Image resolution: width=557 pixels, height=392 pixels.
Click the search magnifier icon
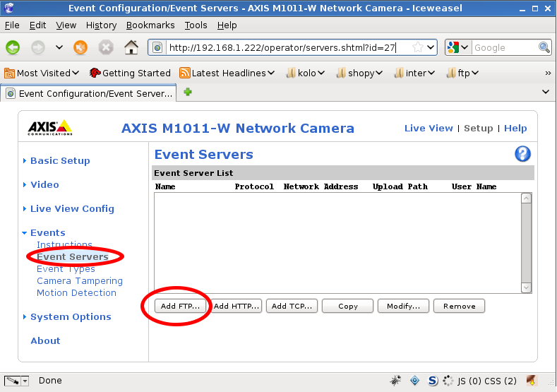click(x=544, y=47)
